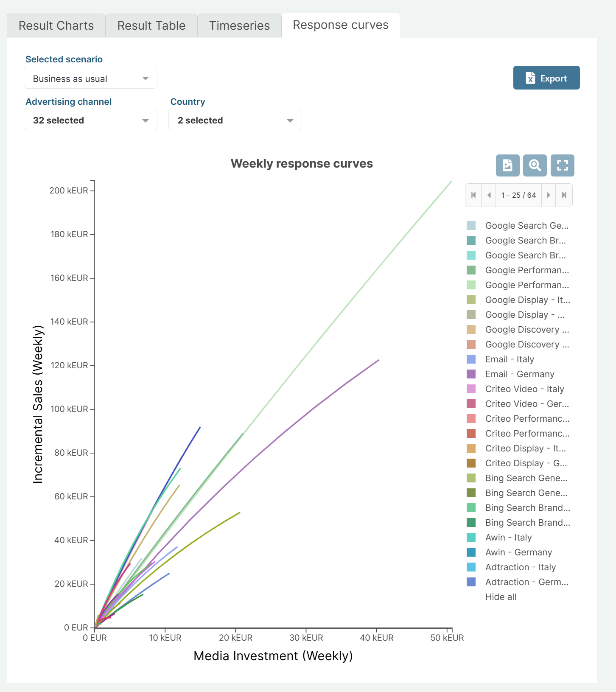Hide the Criteo Video - Italy curve
Viewport: 616px width, 692px height.
coord(524,389)
